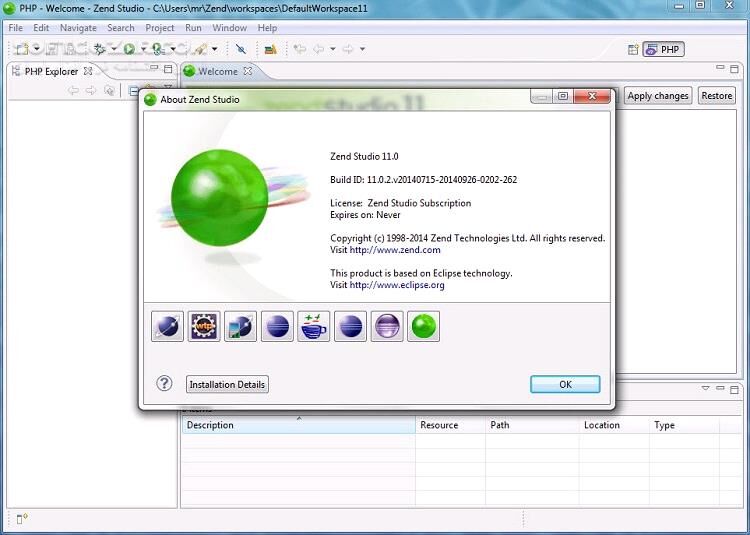Open the Edit menu

[41, 28]
